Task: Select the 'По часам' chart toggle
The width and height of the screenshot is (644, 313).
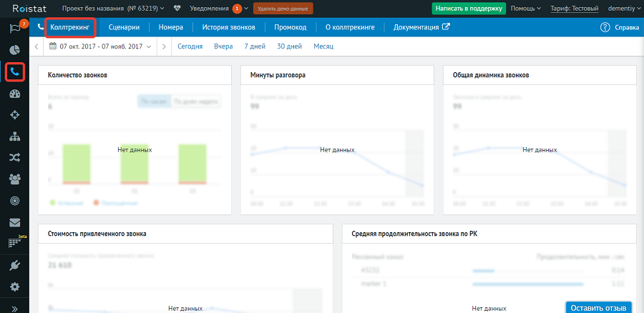Action: click(x=154, y=101)
